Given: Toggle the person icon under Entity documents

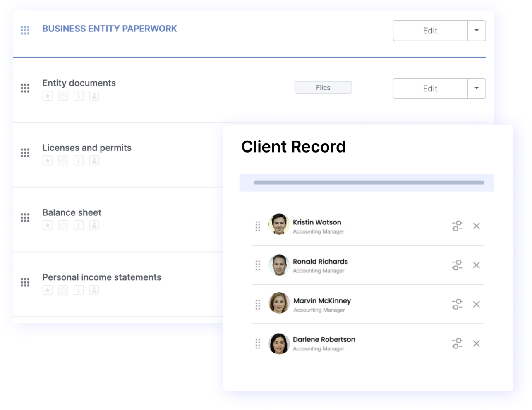Looking at the screenshot, I should click(94, 96).
